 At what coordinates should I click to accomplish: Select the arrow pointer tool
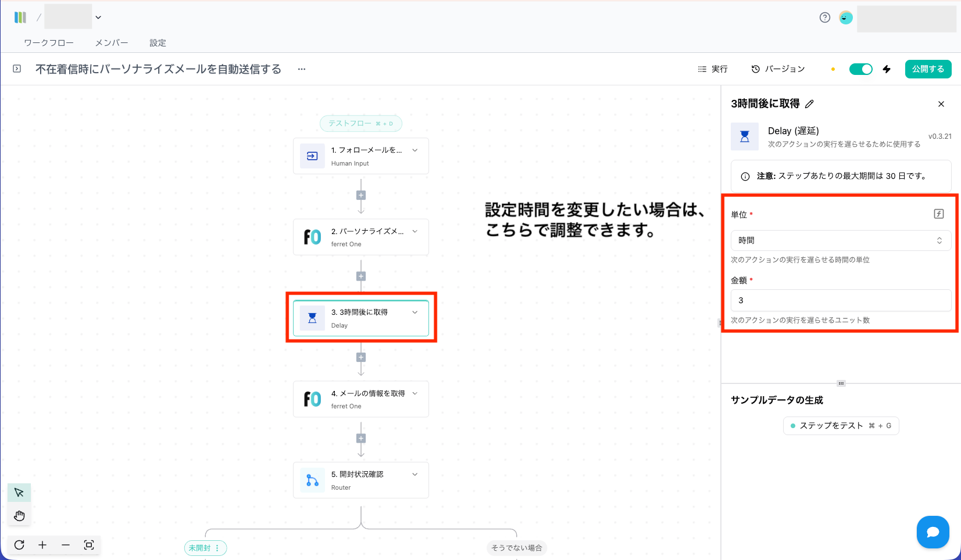[x=19, y=493]
